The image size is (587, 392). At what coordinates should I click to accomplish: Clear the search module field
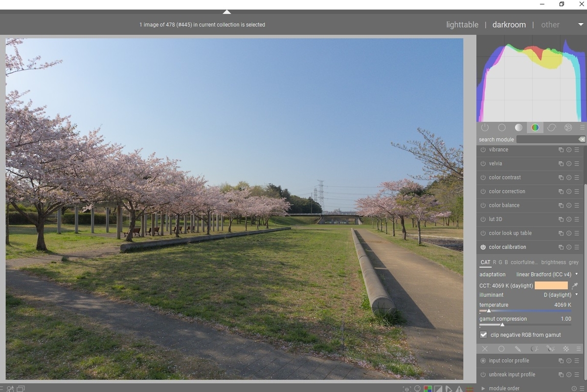pos(581,139)
